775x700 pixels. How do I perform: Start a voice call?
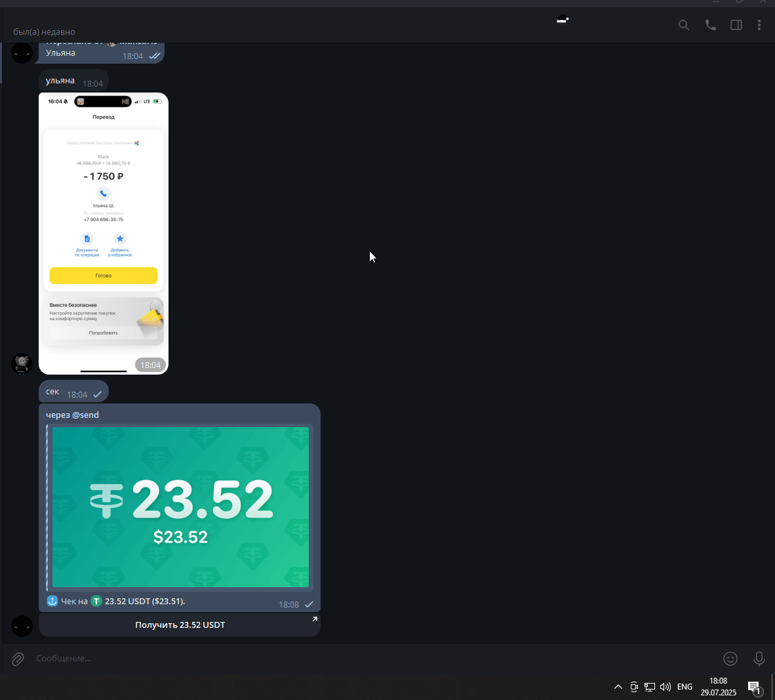coord(710,25)
